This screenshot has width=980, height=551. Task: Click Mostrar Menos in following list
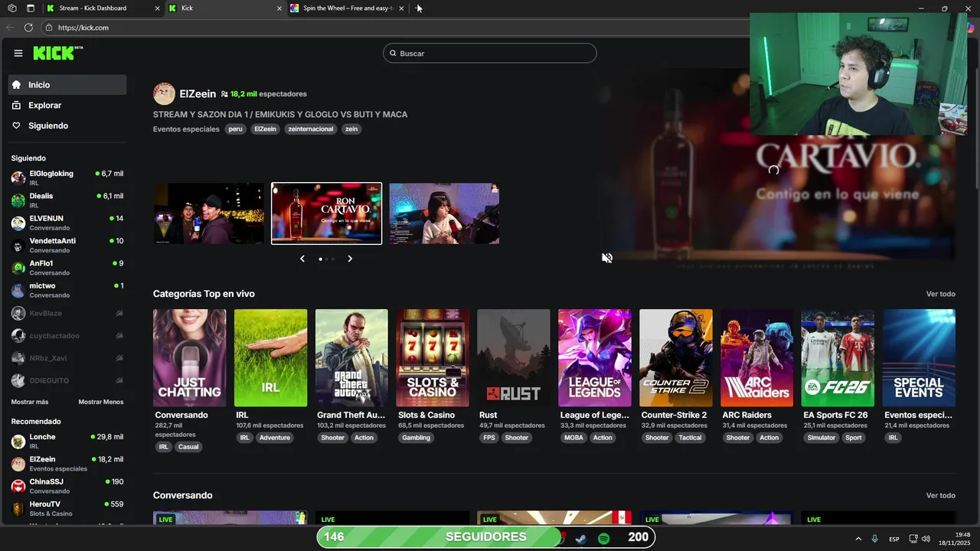100,402
